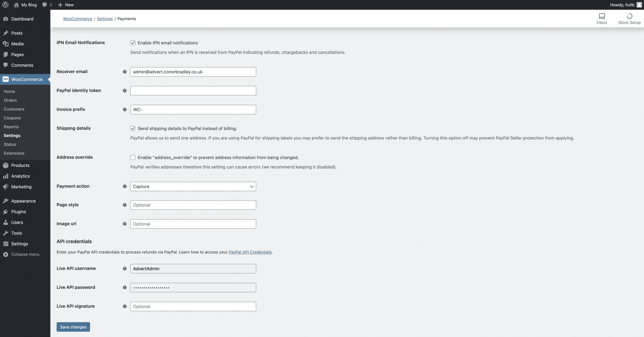Click Save changes button

click(x=73, y=327)
